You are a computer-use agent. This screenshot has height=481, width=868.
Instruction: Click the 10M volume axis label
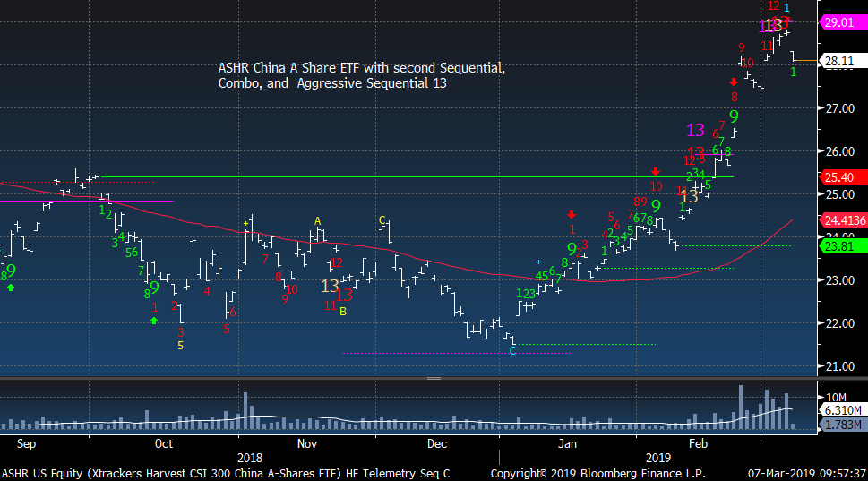click(837, 398)
